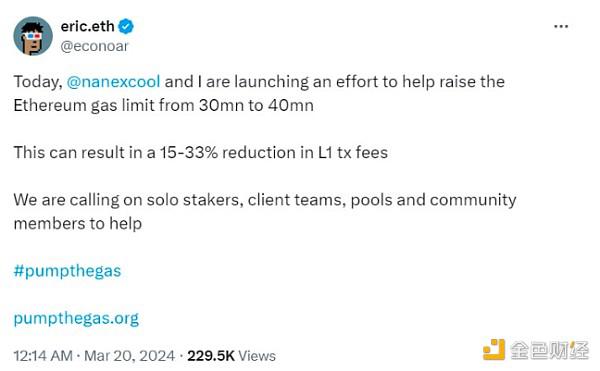Open the three-dot more options menu
The image size is (600, 371).
click(561, 26)
